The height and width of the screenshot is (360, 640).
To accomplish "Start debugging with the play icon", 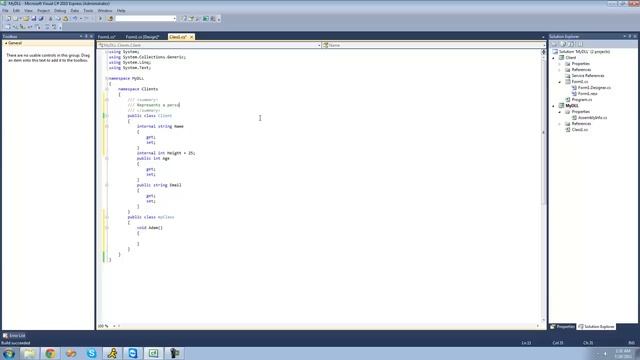I will click(100, 19).
